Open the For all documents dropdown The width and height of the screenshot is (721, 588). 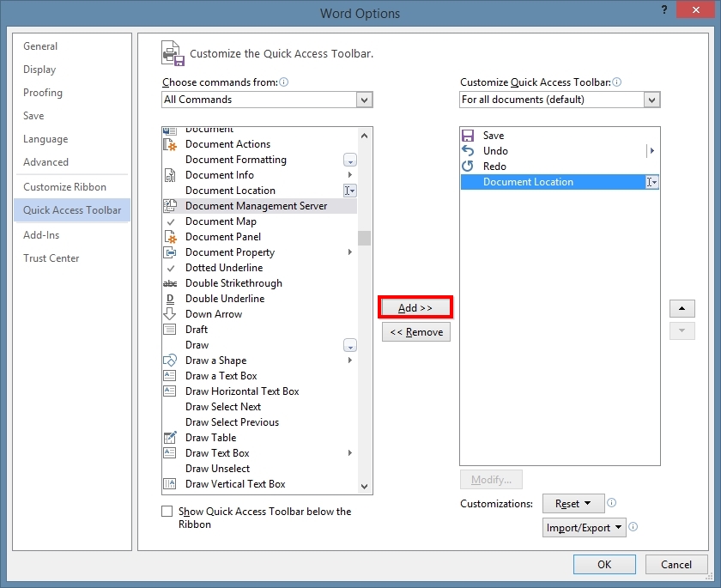pos(651,100)
